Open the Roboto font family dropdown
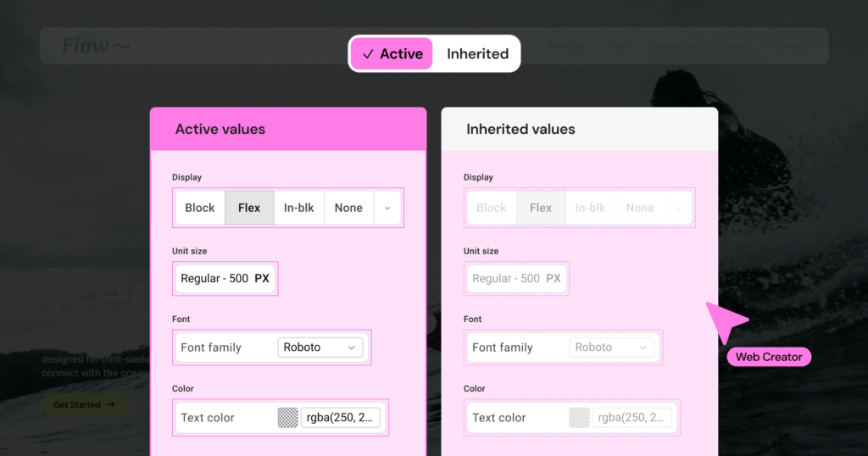 320,348
